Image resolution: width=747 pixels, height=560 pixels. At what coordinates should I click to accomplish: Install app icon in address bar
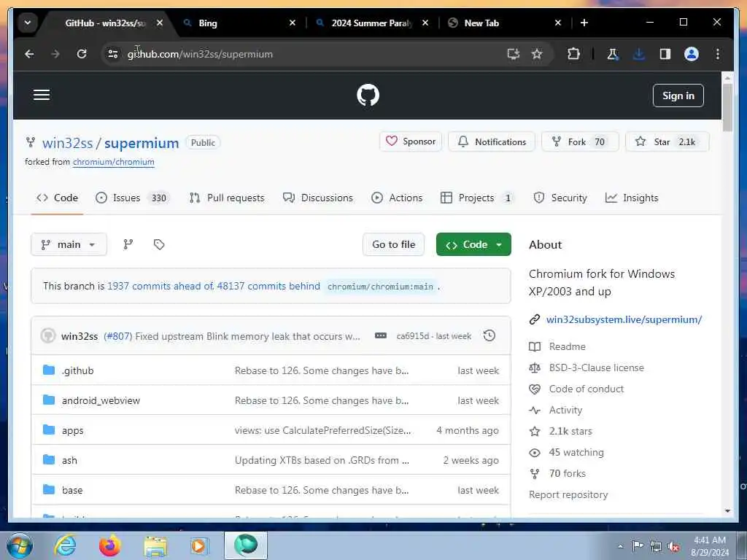[513, 54]
